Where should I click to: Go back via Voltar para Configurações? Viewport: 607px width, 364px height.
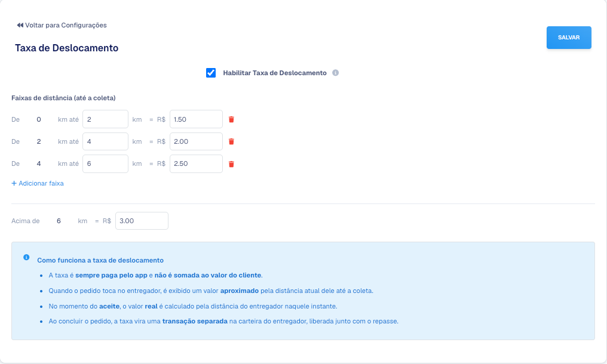(x=62, y=25)
